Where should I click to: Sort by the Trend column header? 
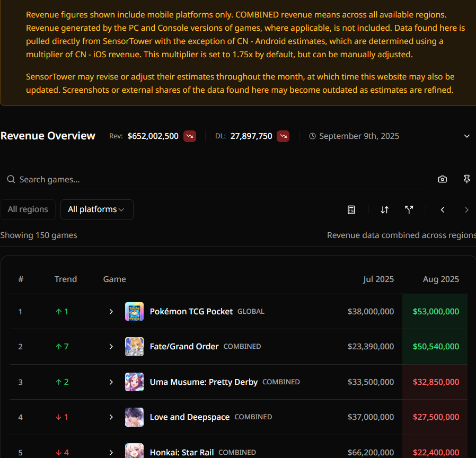(66, 279)
